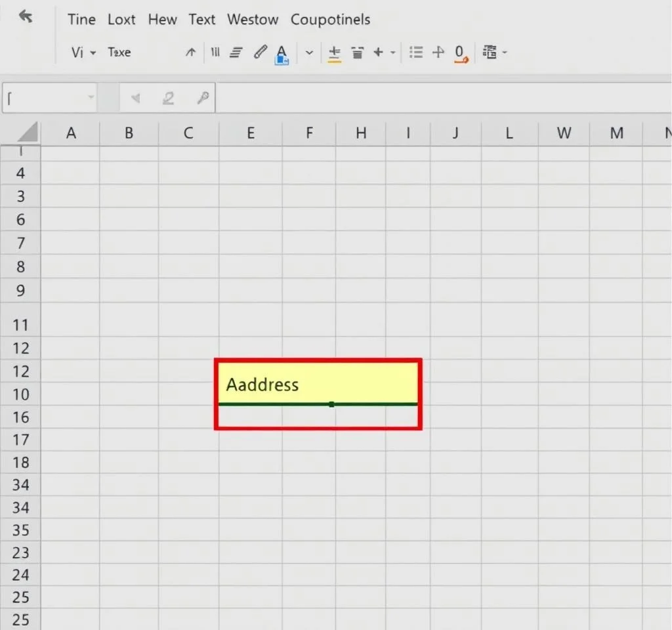The image size is (672, 630).
Task: Click the Txxe toolbar button
Action: pyautogui.click(x=119, y=52)
